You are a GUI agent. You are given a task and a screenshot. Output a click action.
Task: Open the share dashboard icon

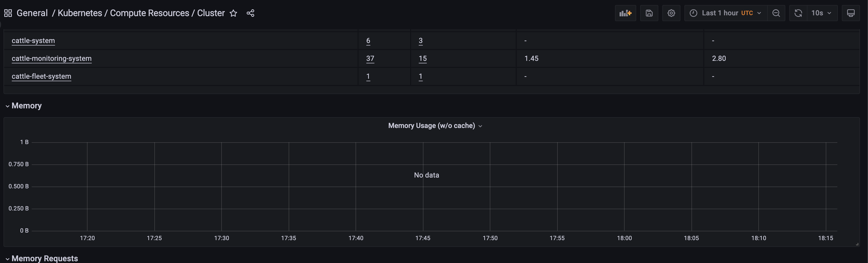tap(250, 13)
